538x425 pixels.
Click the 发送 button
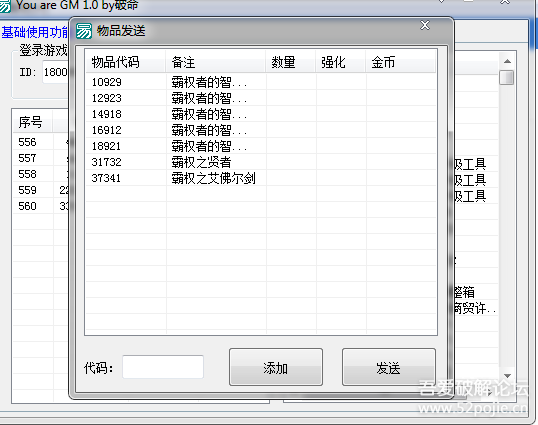click(389, 367)
